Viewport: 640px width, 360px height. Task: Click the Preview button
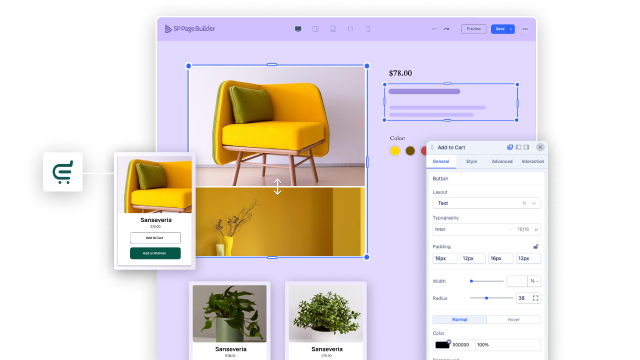[x=474, y=29]
